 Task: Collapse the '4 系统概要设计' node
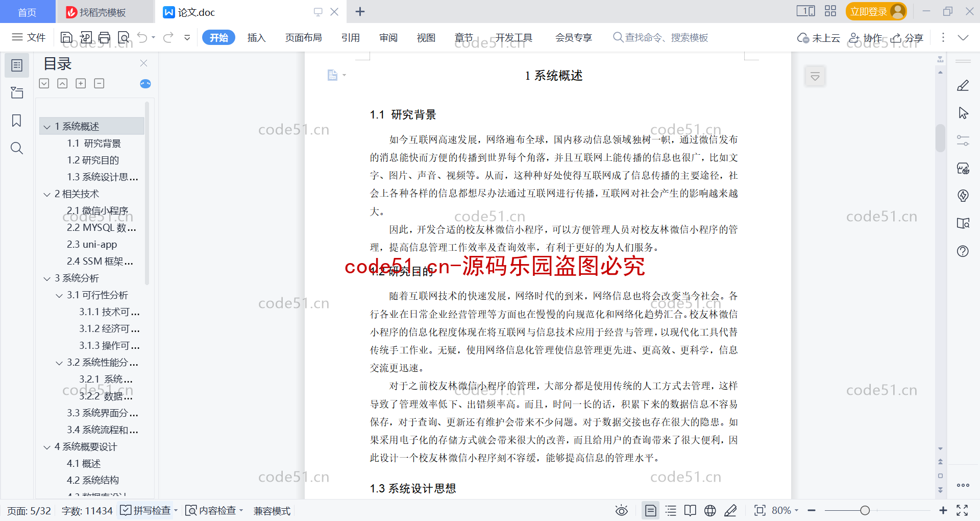pos(47,447)
